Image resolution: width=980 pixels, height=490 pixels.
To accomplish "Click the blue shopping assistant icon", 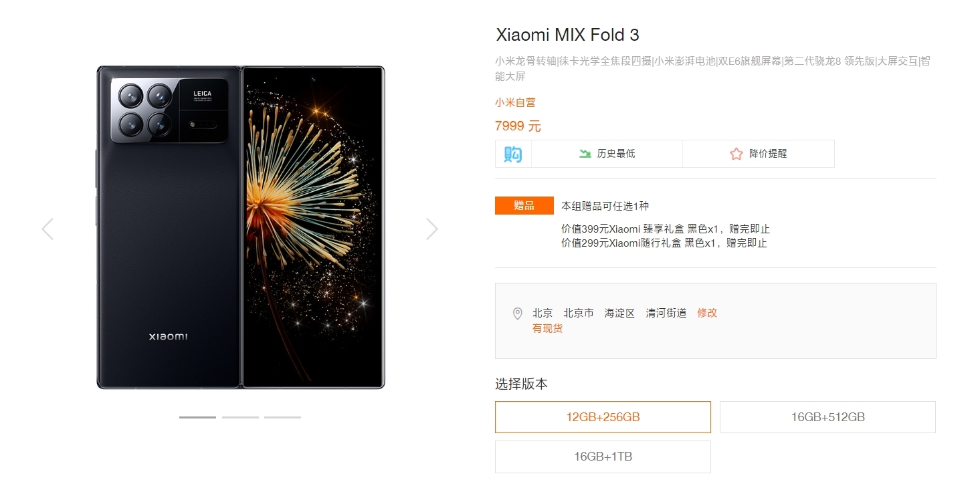I will [x=513, y=154].
